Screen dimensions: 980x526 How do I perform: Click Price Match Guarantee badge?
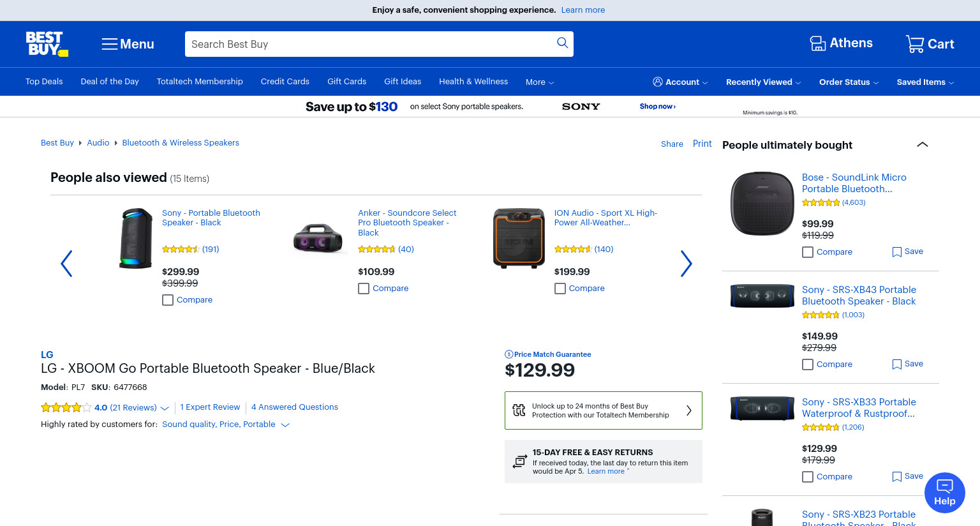point(548,354)
